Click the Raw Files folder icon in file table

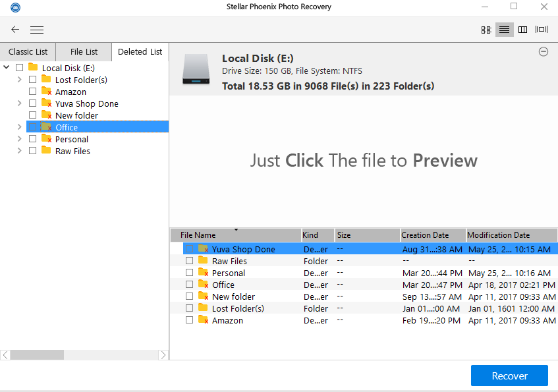(203, 260)
